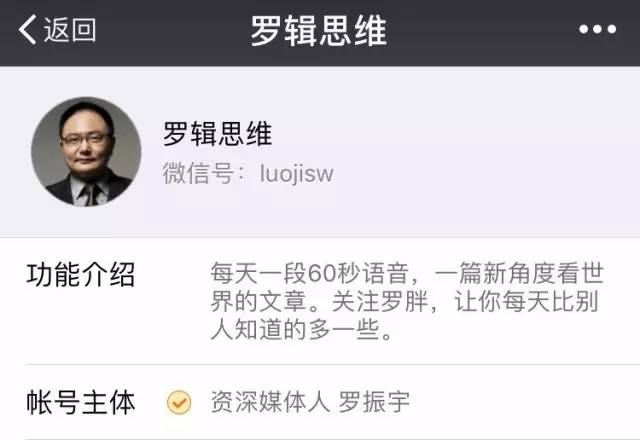Tap the 60秒 text in description
This screenshot has width=640, height=440.
pos(335,273)
